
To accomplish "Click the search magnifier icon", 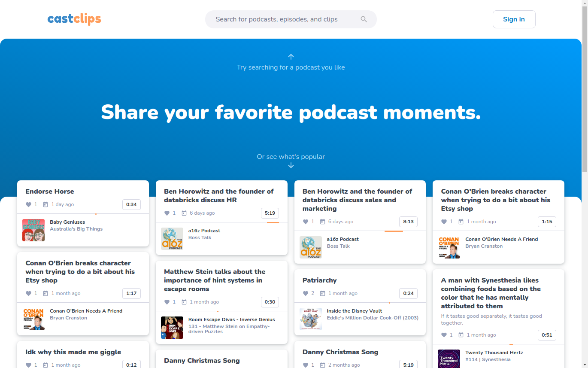I will point(364,19).
